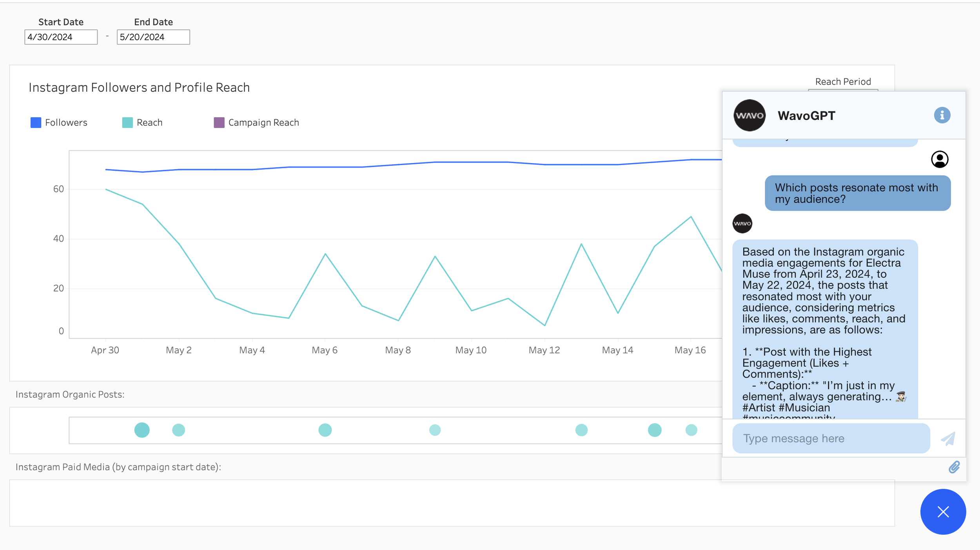Image resolution: width=980 pixels, height=550 pixels.
Task: Click the Wavo logo in chat header
Action: pos(749,115)
